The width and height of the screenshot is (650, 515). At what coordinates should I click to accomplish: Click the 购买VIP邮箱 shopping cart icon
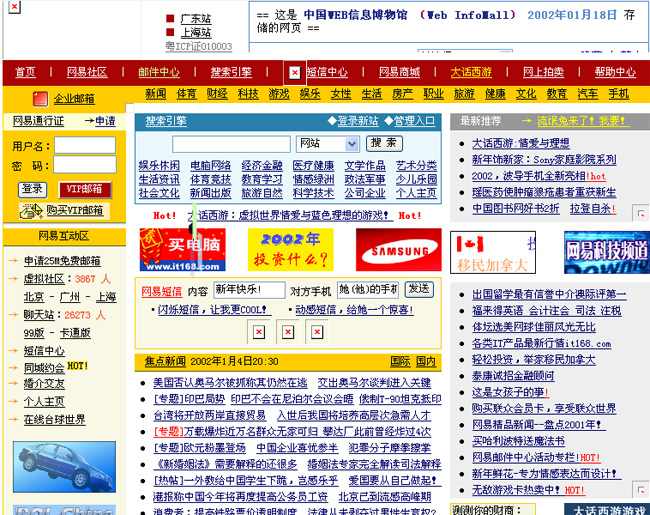click(31, 211)
